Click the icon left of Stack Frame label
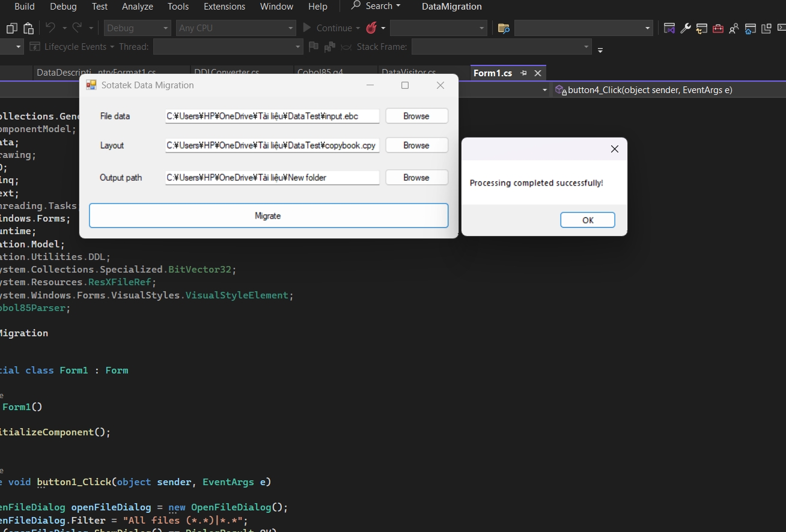Screen dimensions: 786x532 (346, 47)
